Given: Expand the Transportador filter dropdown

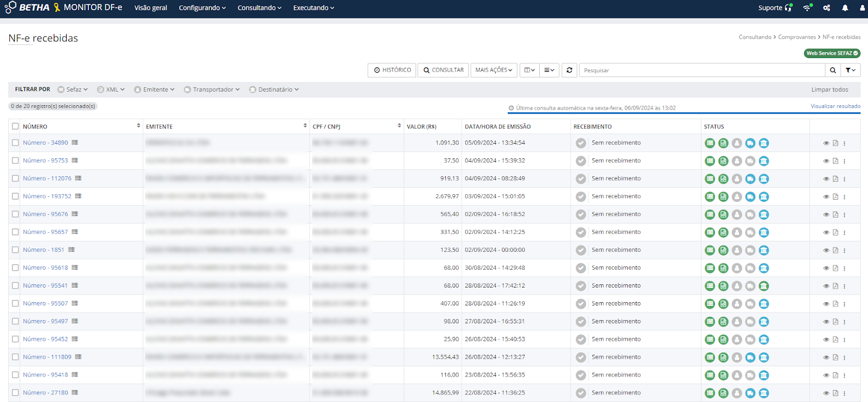Looking at the screenshot, I should (212, 90).
